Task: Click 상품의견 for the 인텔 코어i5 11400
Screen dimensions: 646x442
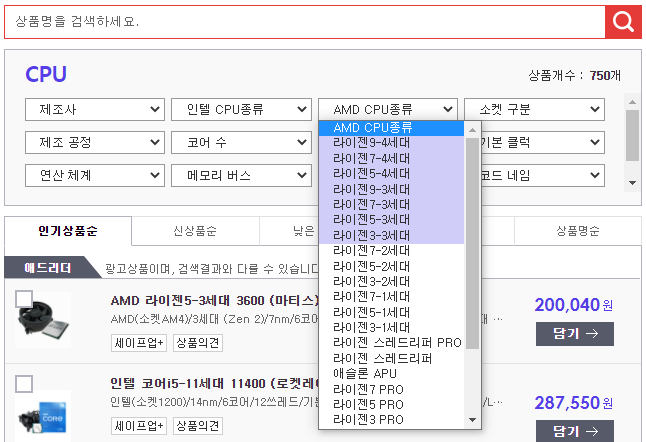Action: [x=198, y=426]
